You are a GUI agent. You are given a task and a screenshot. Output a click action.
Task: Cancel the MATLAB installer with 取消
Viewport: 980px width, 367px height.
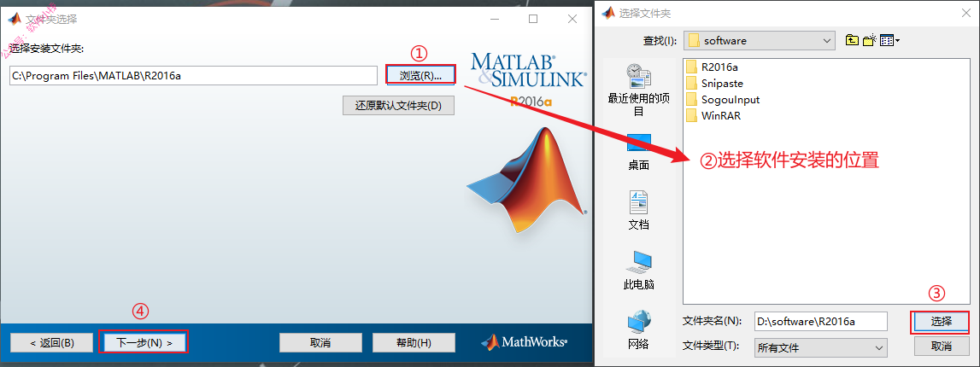coord(320,342)
